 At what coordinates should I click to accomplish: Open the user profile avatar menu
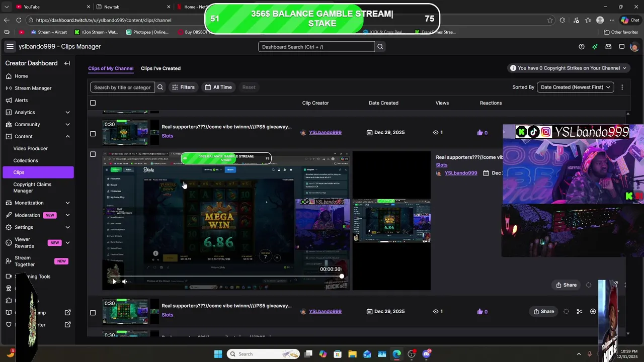[x=634, y=47]
